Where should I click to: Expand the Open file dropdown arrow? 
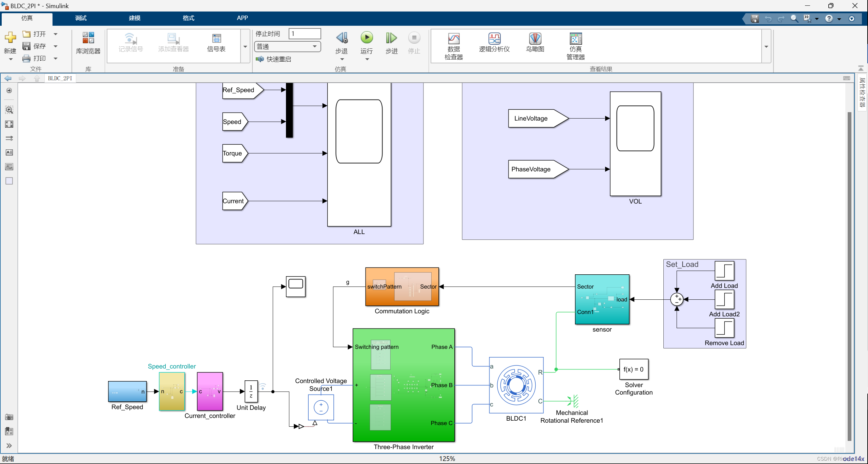click(56, 34)
